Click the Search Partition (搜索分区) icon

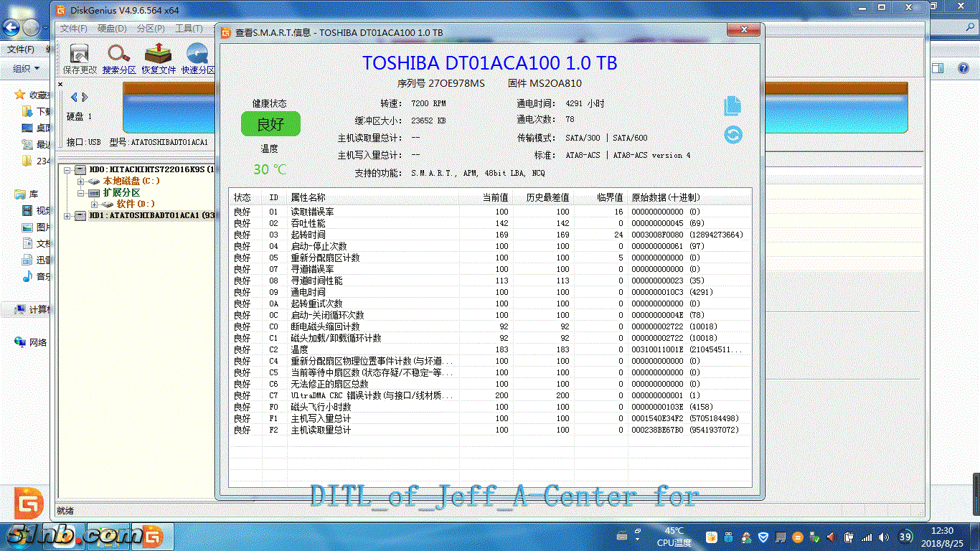118,58
